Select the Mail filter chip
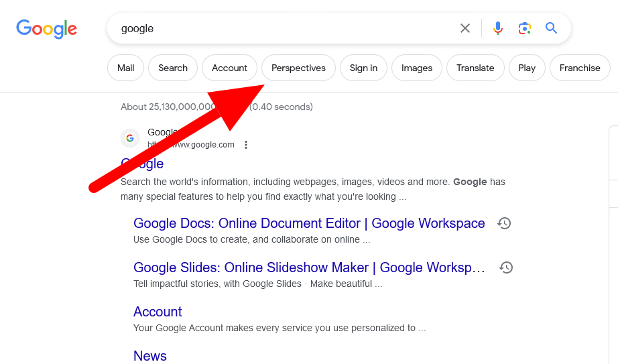Screen dimensions: 618x364 pos(126,68)
